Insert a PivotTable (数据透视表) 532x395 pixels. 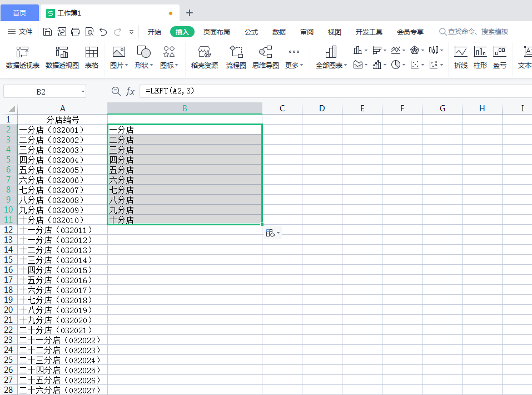(22, 57)
